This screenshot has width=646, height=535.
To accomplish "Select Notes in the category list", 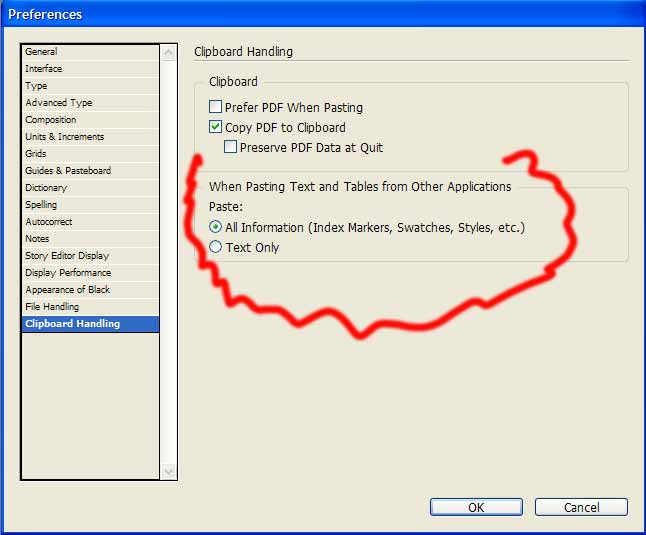I will pyautogui.click(x=90, y=238).
